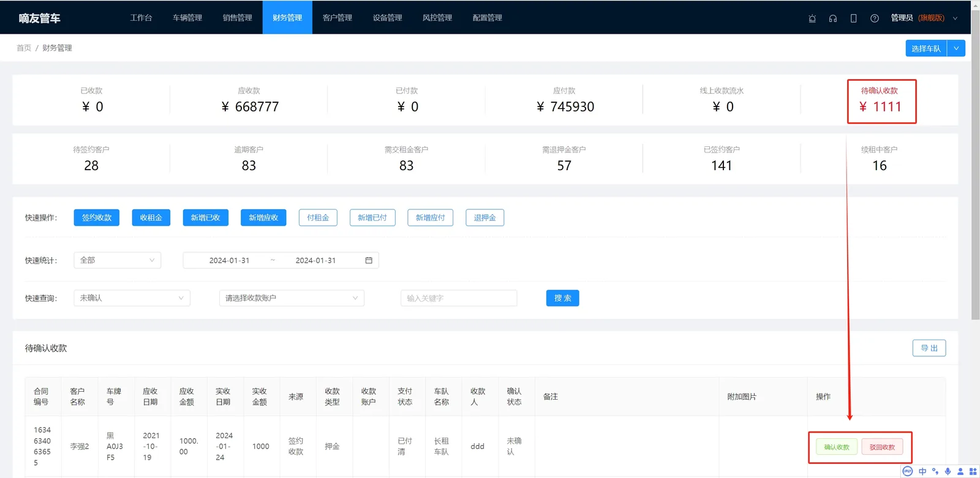Click the start date 2024-01-31 field

(230, 260)
